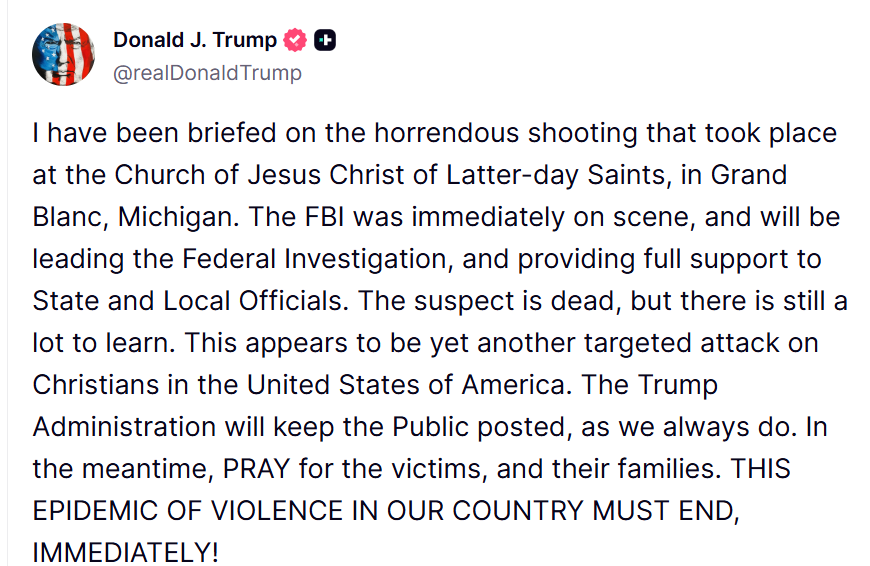This screenshot has height=566, width=870.
Task: Click the word "Michigan" in the post
Action: pos(177,217)
